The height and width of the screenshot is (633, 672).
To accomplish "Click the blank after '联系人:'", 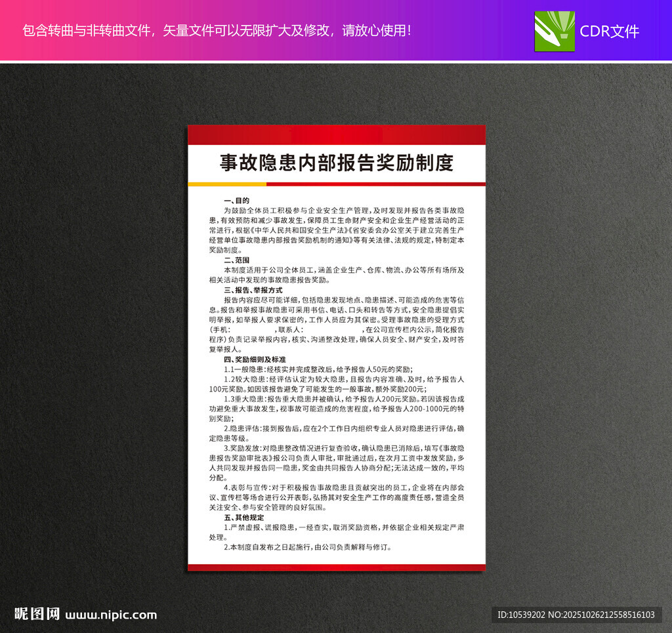I will point(333,330).
